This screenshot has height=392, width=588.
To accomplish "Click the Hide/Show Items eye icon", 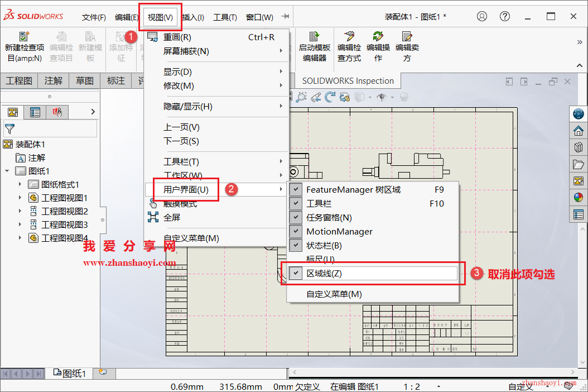I will point(382,97).
